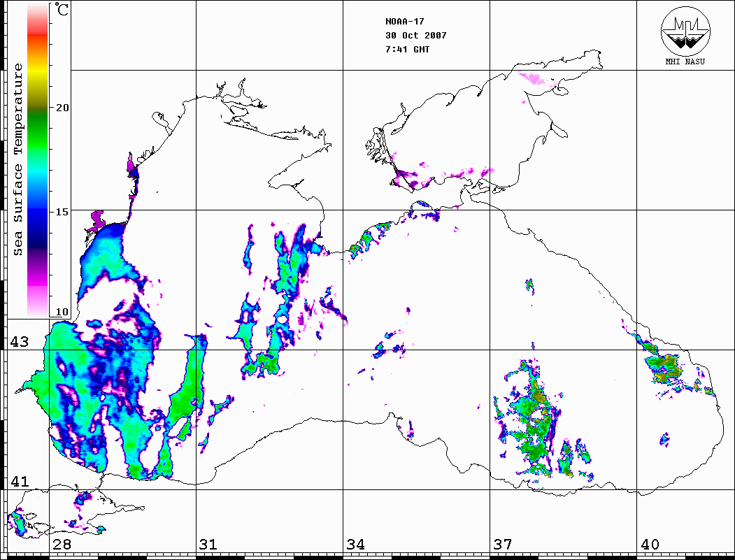The width and height of the screenshot is (735, 560).
Task: Click latitude label '41'
Action: click(x=20, y=481)
